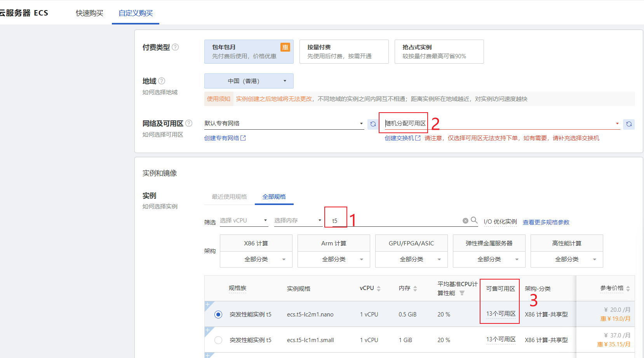Image resolution: width=644 pixels, height=358 pixels.
Task: Select the GPU/FPGA/ASIC architecture
Action: (411, 243)
